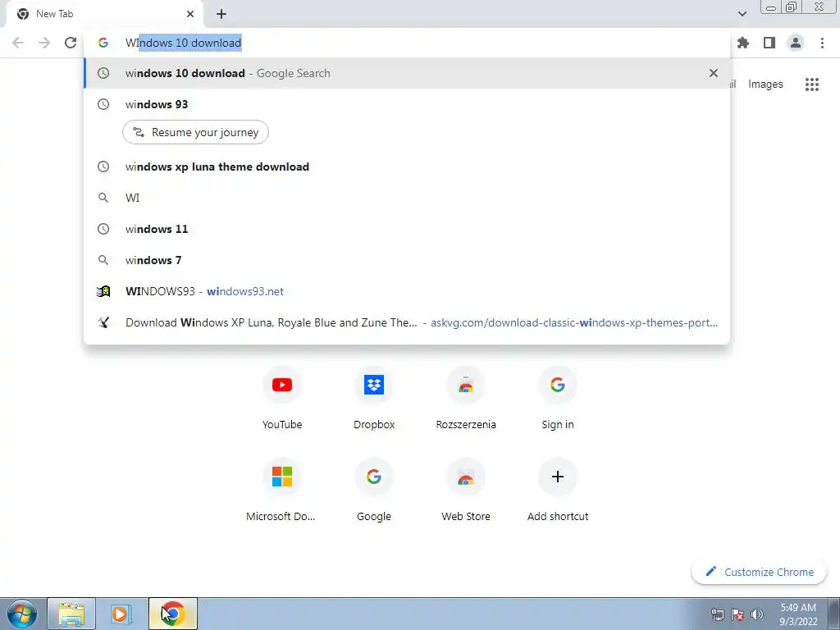This screenshot has width=840, height=630.
Task: Click the address bar text field
Action: tap(407, 43)
